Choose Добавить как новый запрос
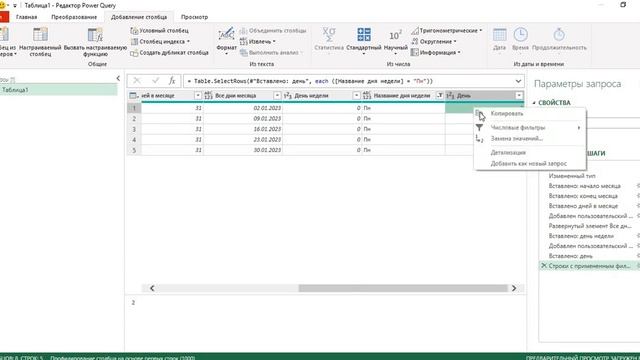 [530, 164]
